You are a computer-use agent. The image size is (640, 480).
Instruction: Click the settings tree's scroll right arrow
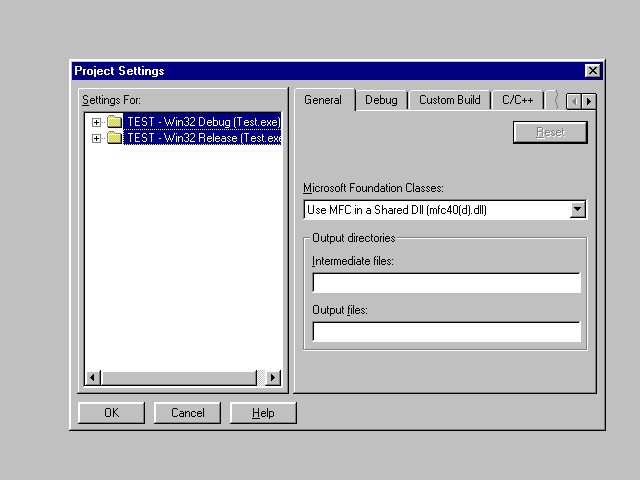[273, 377]
